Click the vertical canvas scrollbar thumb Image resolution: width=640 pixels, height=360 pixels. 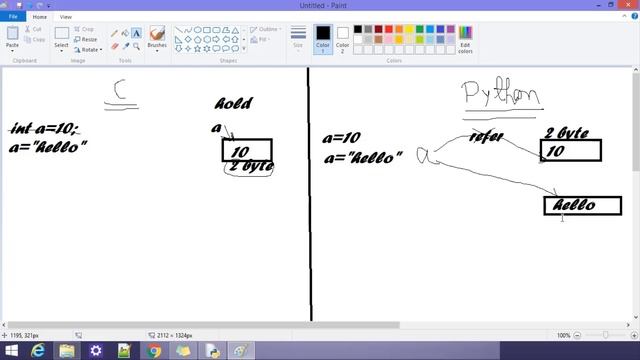pos(636,122)
